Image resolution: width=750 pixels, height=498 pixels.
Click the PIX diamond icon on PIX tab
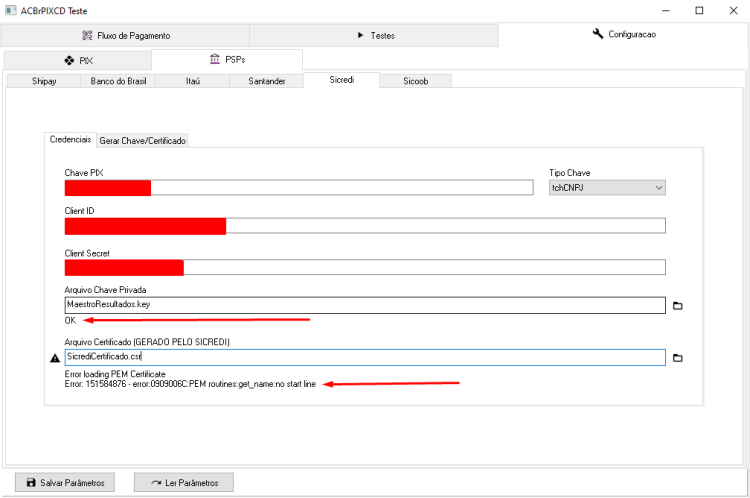pos(69,61)
